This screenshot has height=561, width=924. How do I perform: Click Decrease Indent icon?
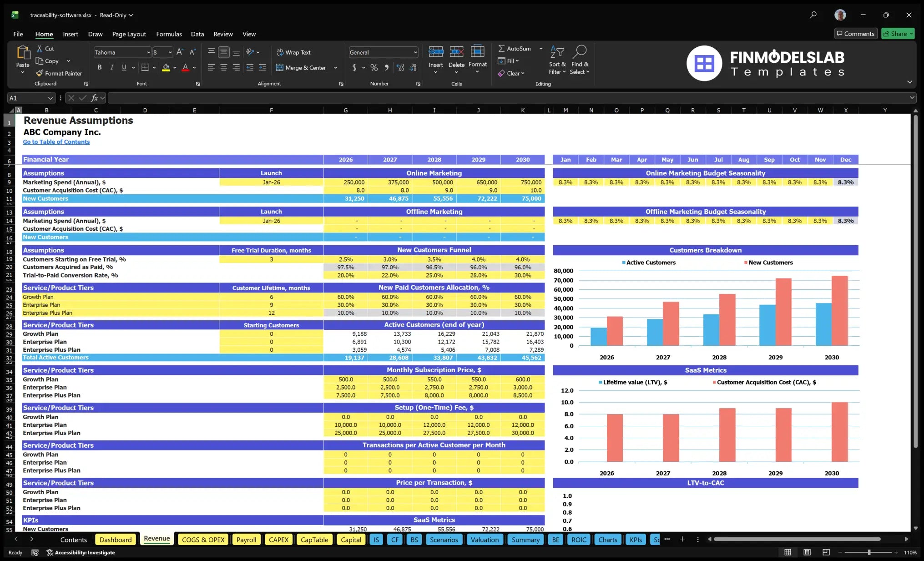(x=250, y=67)
